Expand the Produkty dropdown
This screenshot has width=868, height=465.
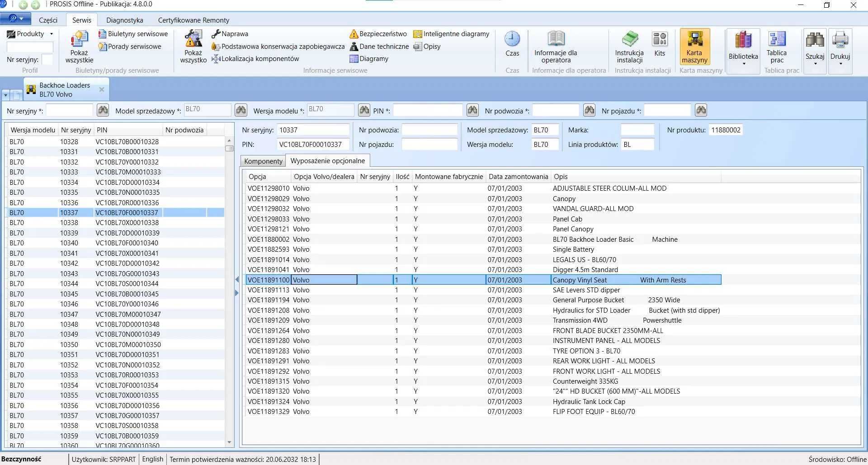coord(52,34)
